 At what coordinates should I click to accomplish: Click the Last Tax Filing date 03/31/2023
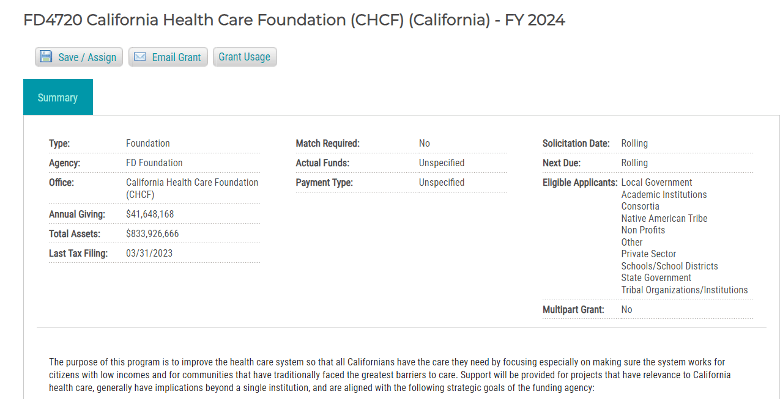(150, 253)
